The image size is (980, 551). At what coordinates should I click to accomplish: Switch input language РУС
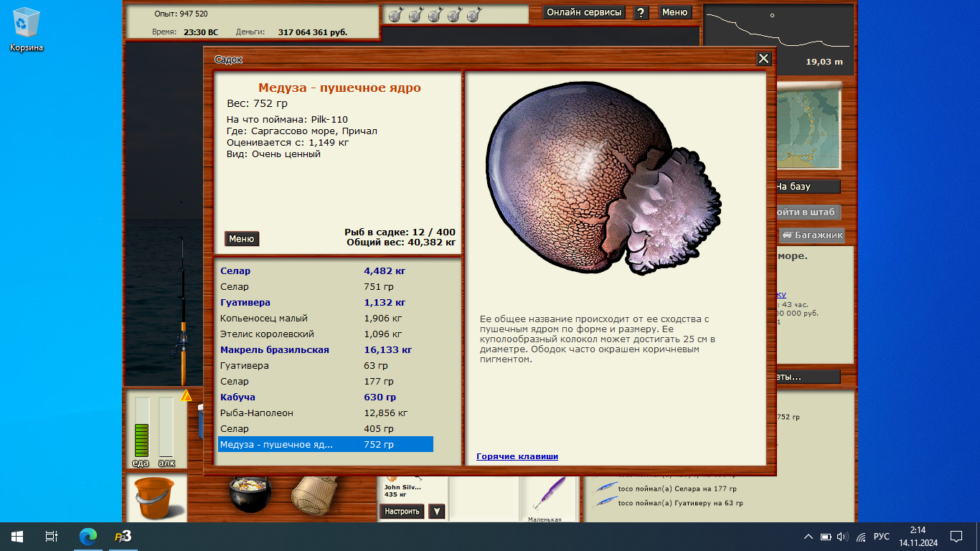pyautogui.click(x=882, y=536)
